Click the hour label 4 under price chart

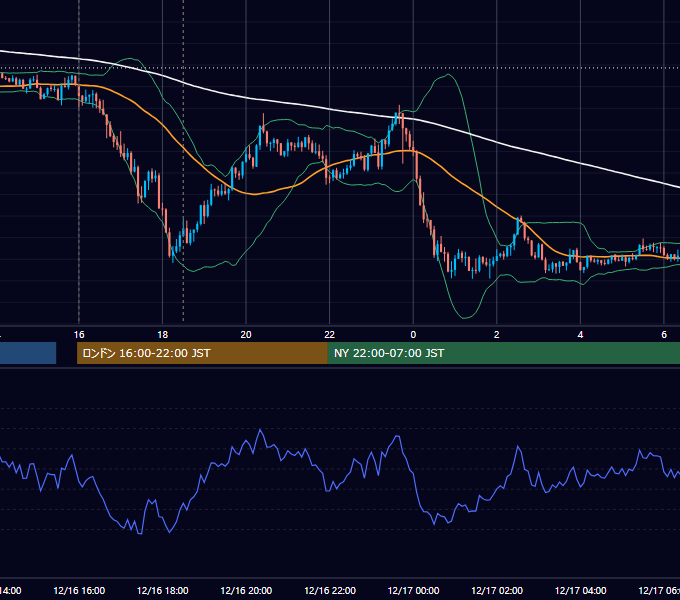580,335
